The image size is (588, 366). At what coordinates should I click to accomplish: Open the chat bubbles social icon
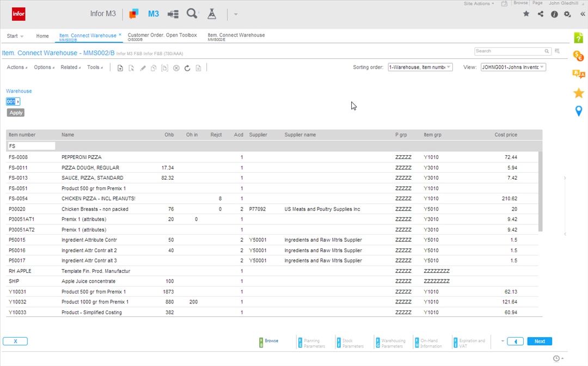(x=134, y=14)
